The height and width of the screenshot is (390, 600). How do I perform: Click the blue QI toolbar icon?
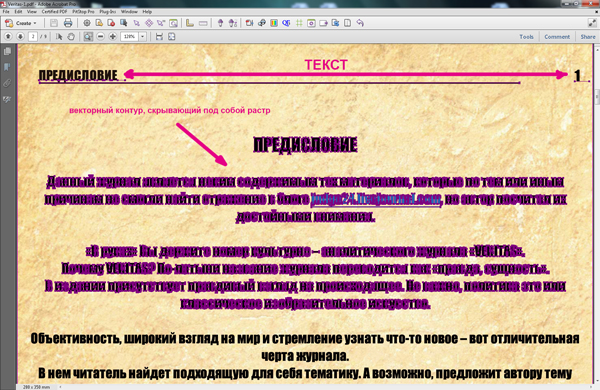pyautogui.click(x=286, y=23)
